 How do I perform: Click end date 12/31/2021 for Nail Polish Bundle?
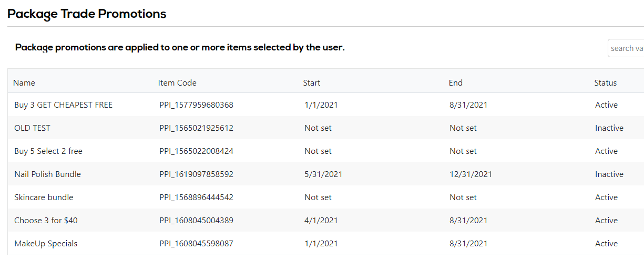(x=471, y=174)
